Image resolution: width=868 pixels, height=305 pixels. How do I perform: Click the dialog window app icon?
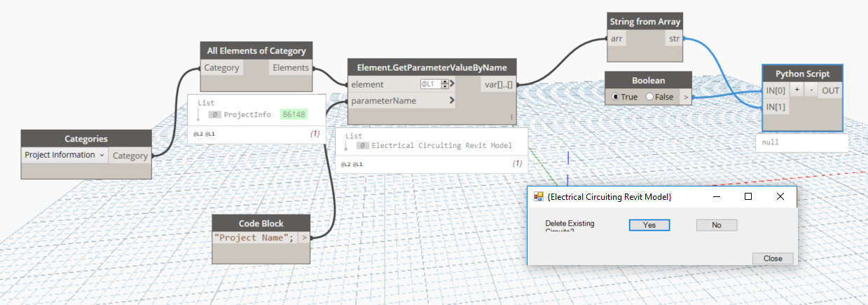click(x=539, y=197)
